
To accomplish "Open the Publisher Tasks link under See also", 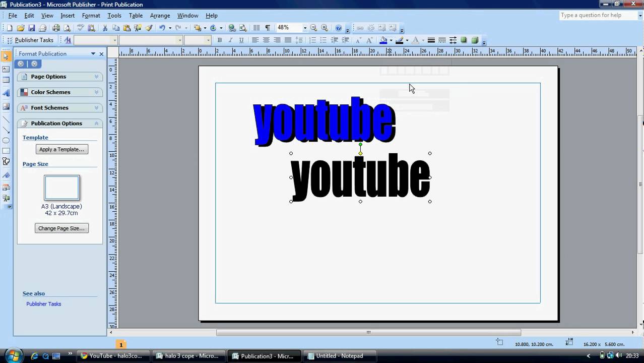I will (x=44, y=304).
